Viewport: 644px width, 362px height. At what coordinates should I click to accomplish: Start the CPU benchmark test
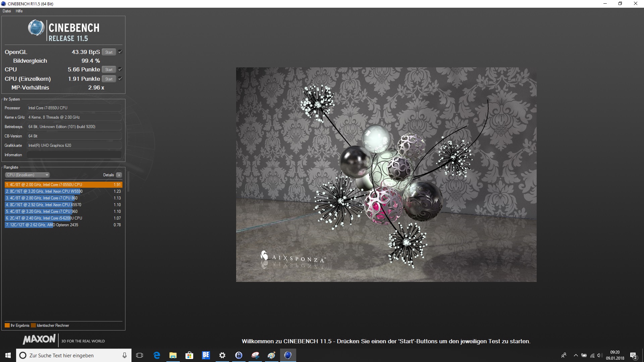pos(109,70)
